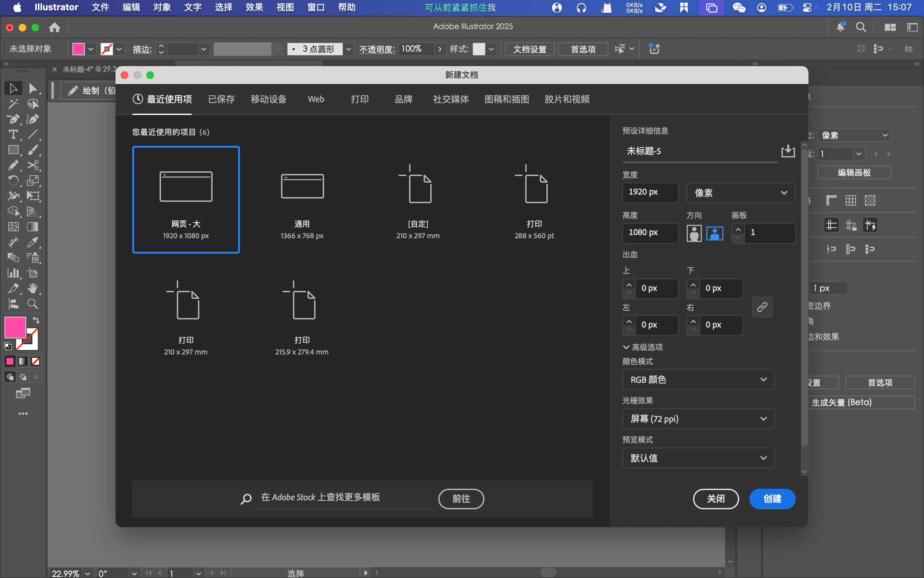Open notifications bell in title bar

(x=840, y=27)
